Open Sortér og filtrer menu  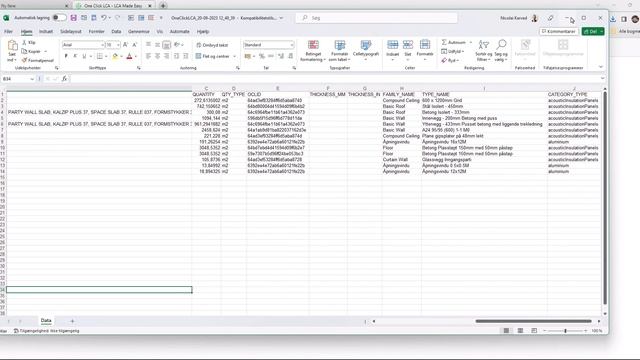tap(484, 51)
